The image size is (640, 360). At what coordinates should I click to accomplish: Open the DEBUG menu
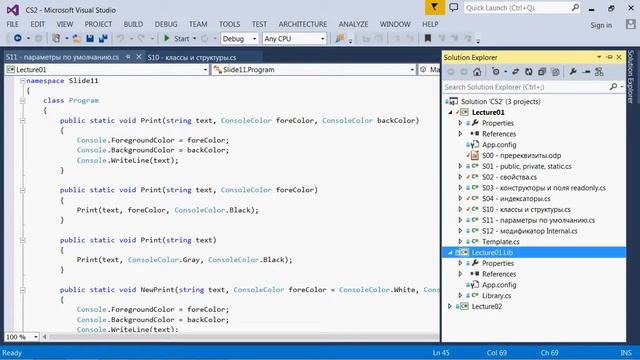coord(166,24)
